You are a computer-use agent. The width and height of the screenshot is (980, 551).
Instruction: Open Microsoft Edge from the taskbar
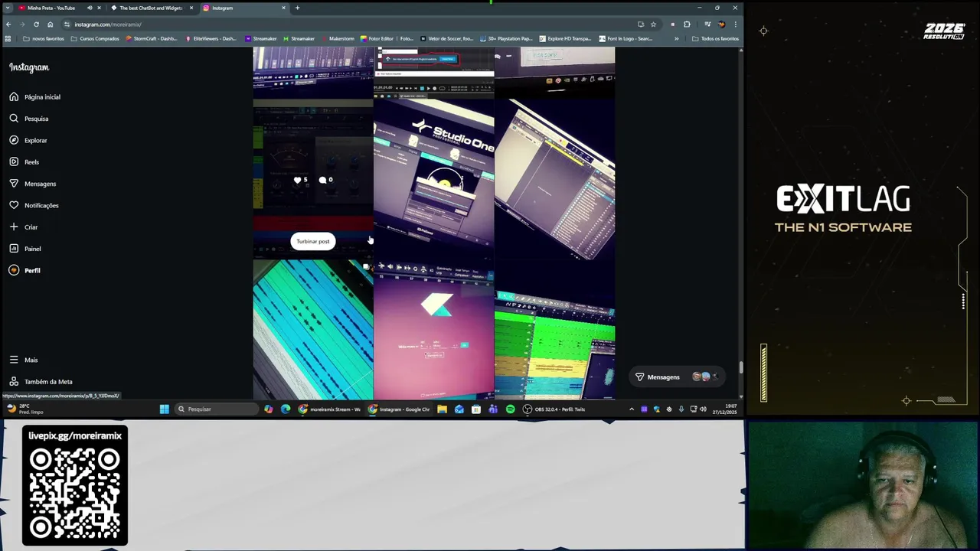click(x=286, y=409)
